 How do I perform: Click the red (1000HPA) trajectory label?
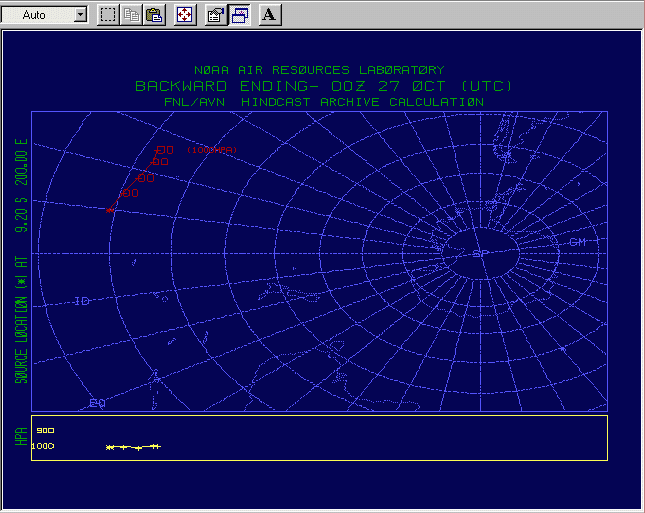tap(211, 150)
